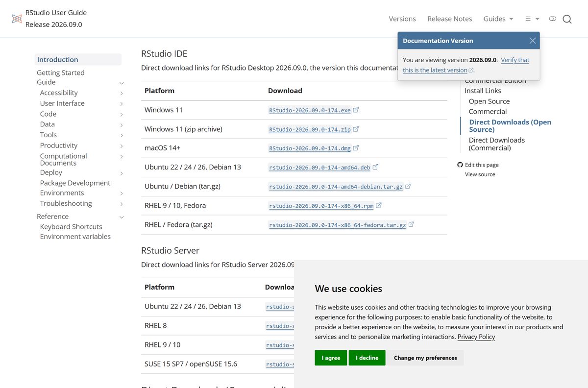Viewport: 588px width, 388px height.
Task: Jump to Install Links in table of contents
Action: [x=483, y=91]
